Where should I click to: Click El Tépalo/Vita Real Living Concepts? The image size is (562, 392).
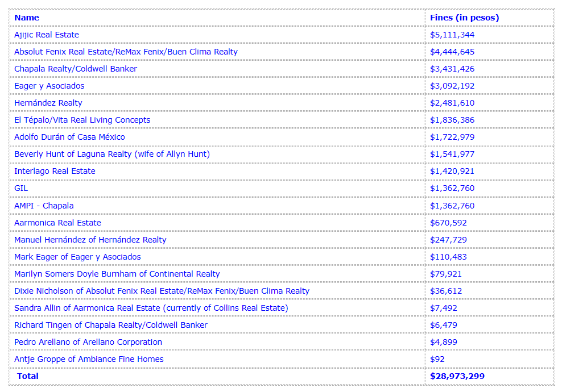click(x=82, y=120)
